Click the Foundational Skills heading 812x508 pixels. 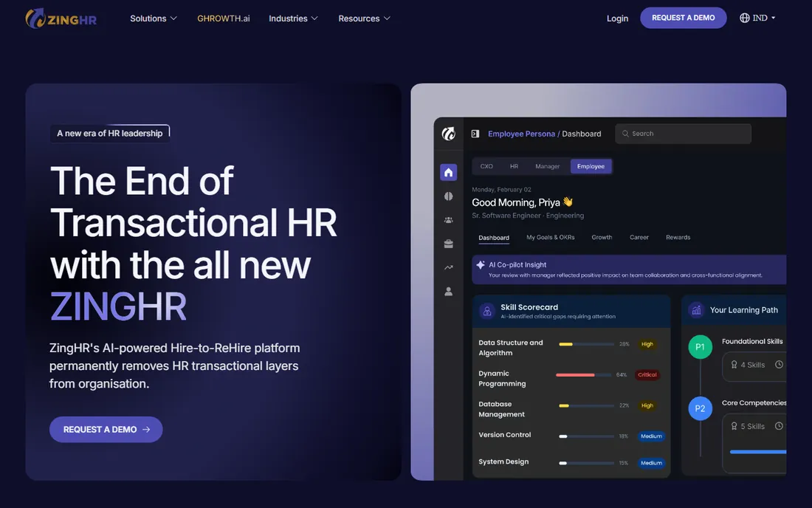[x=752, y=341]
